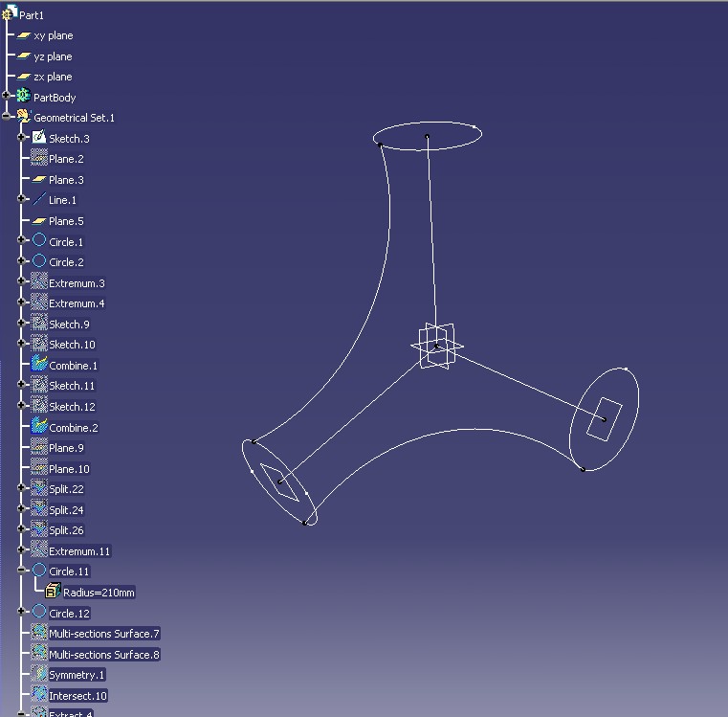
Task: Collapse the Circle.11 node
Action: click(x=21, y=570)
